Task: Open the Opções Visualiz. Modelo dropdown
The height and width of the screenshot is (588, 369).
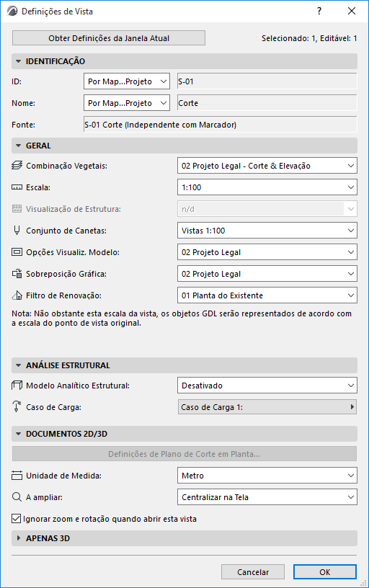Action: click(x=267, y=252)
